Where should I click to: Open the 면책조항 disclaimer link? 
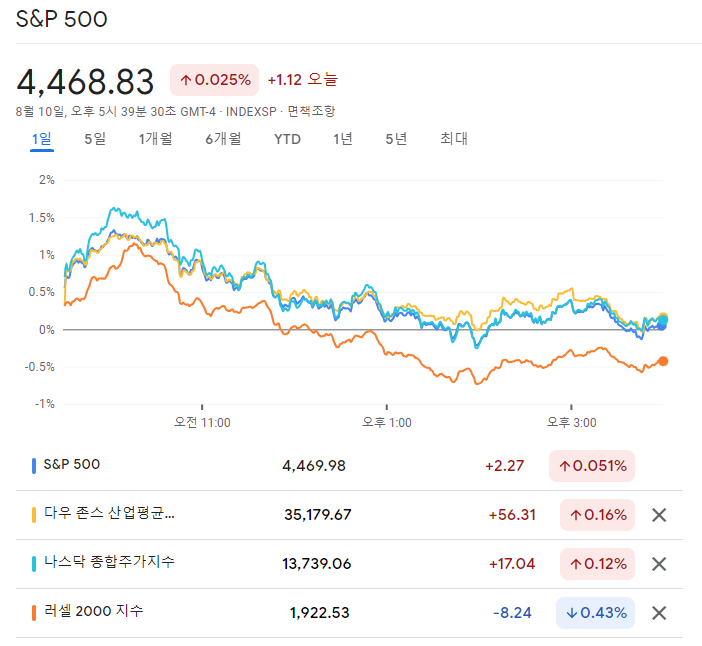coord(311,111)
